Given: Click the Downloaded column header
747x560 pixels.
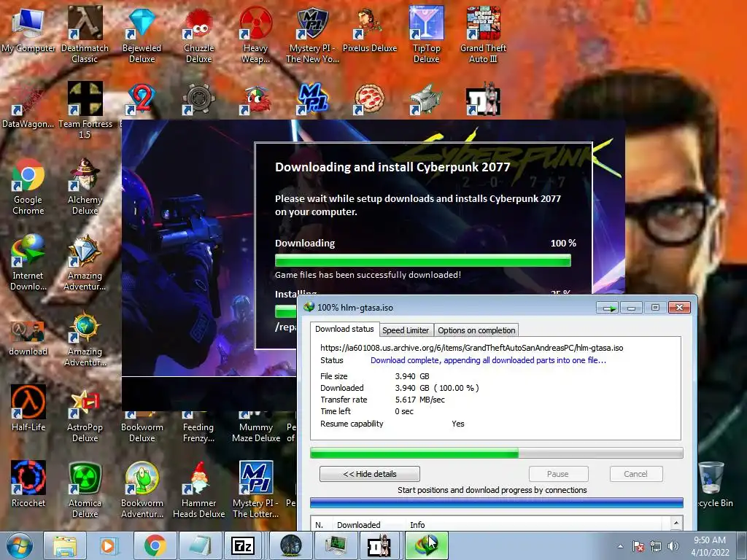Looking at the screenshot, I should [359, 525].
